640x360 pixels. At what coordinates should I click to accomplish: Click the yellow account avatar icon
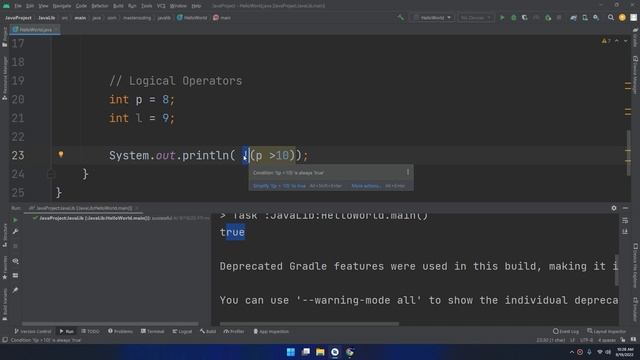coord(622,18)
